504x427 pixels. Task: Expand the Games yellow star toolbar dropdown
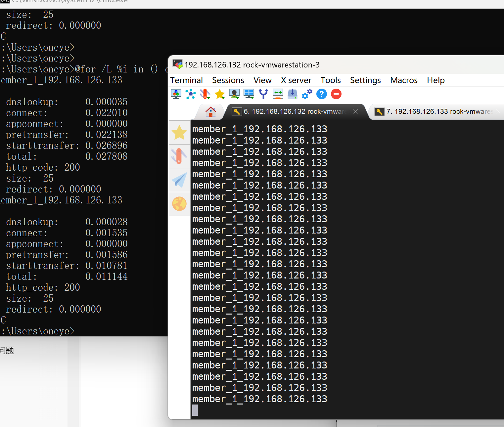(220, 94)
